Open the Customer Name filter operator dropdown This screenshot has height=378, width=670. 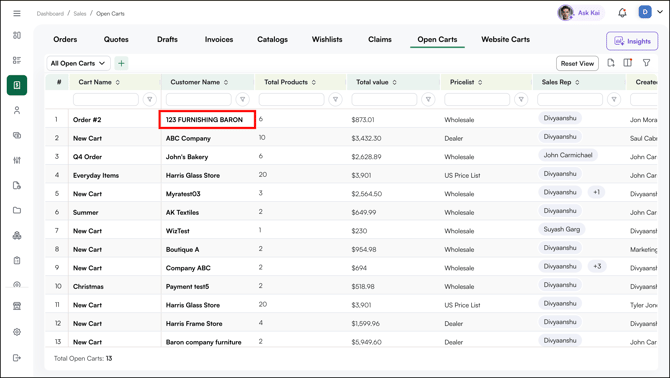[242, 100]
